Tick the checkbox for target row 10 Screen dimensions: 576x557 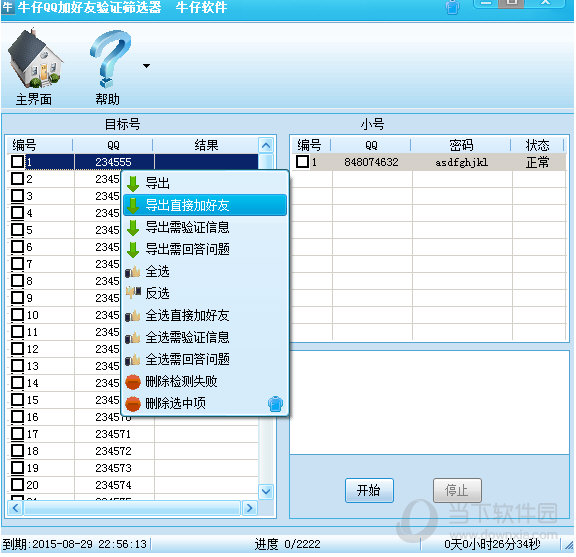click(x=17, y=315)
